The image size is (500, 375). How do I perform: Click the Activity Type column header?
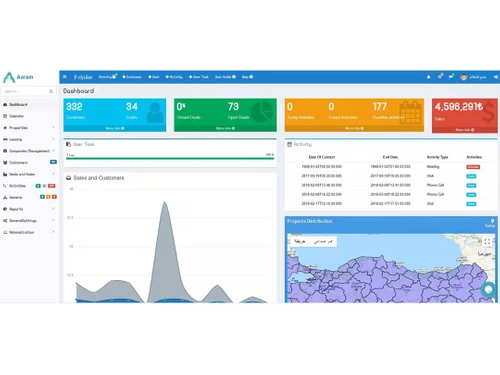click(x=437, y=157)
